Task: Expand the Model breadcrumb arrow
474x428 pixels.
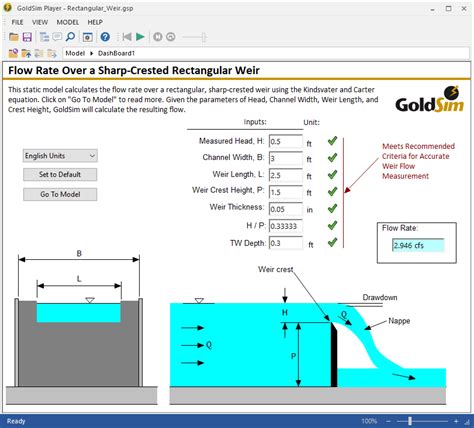Action: (91, 53)
